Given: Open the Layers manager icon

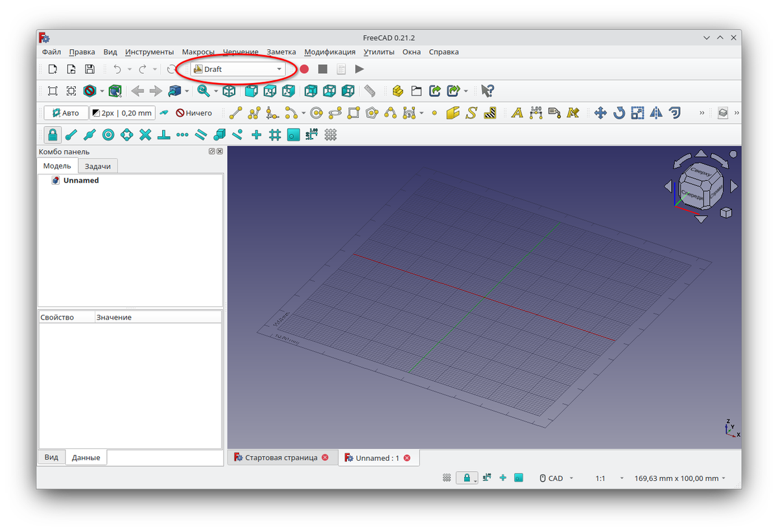Looking at the screenshot, I should [723, 113].
